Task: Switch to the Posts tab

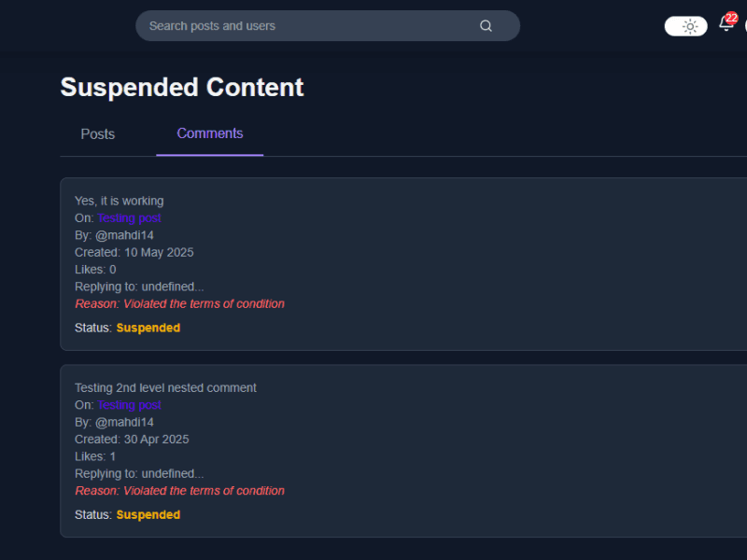Action: tap(97, 133)
